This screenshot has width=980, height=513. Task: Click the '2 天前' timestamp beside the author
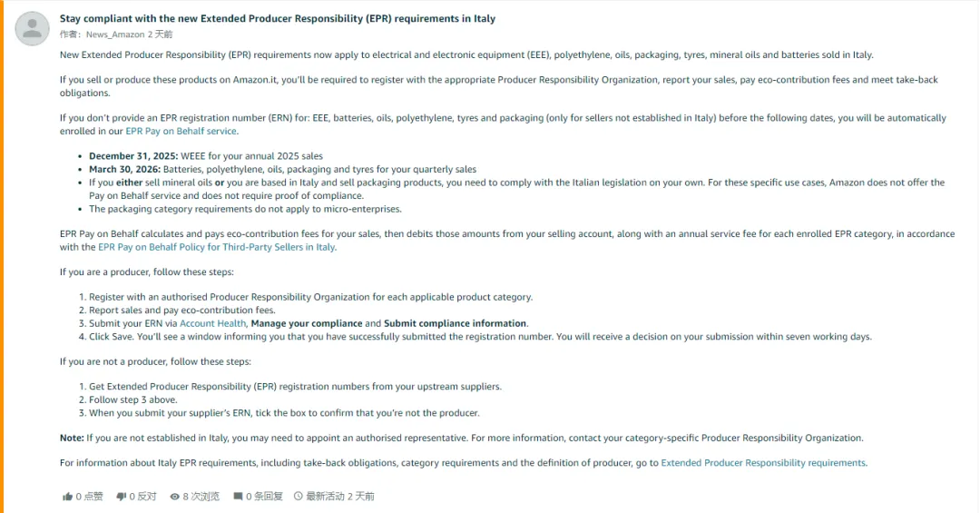click(x=160, y=35)
